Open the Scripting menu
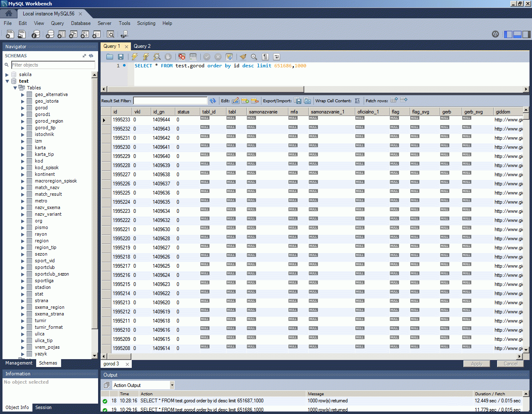532x414 pixels. point(146,23)
